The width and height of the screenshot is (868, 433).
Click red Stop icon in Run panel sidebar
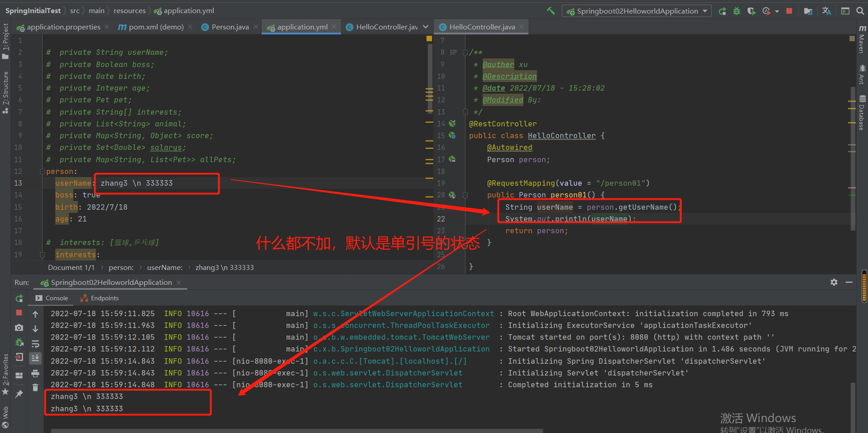click(19, 313)
